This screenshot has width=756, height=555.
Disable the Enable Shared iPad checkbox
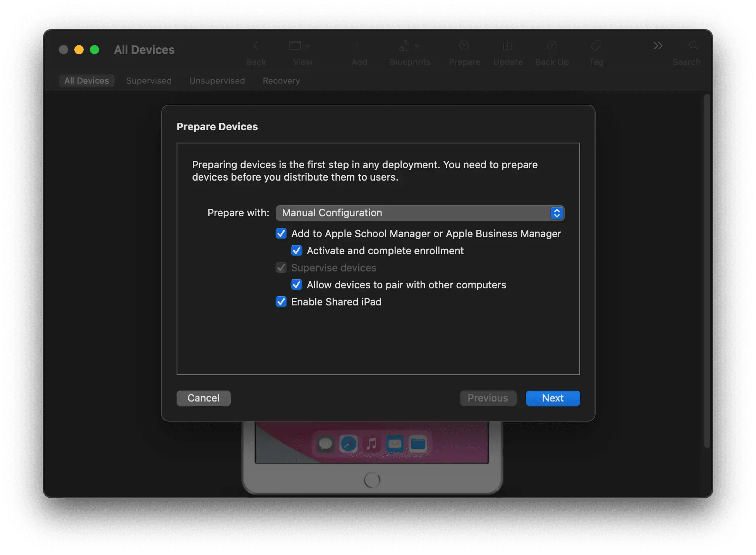[x=281, y=302]
